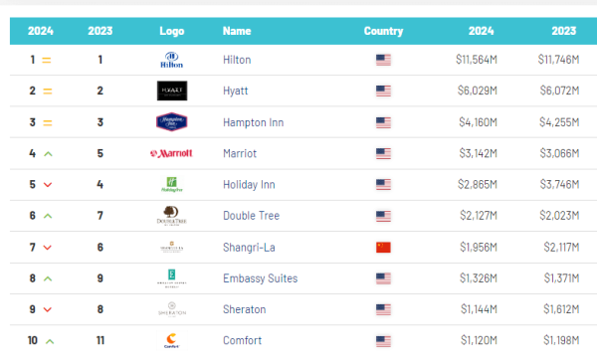This screenshot has width=597, height=364.
Task: Click the green Holiday Inn logo
Action: click(x=172, y=184)
